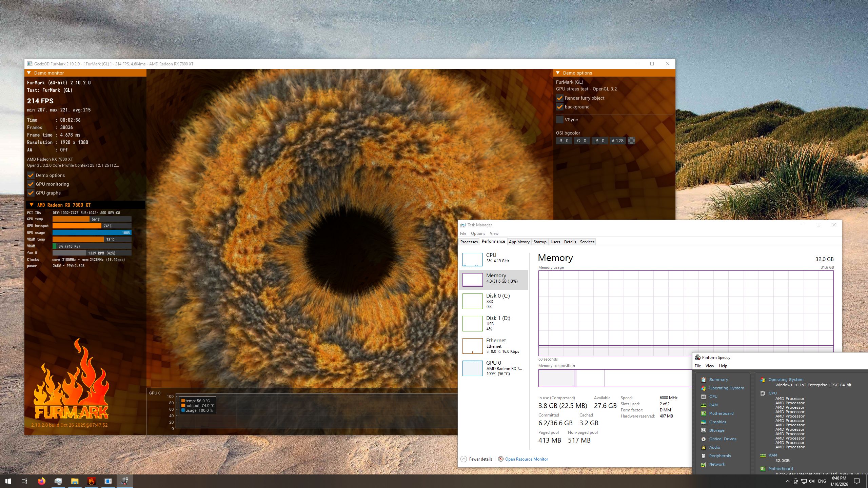Enable the VSync checkbox

click(x=560, y=120)
